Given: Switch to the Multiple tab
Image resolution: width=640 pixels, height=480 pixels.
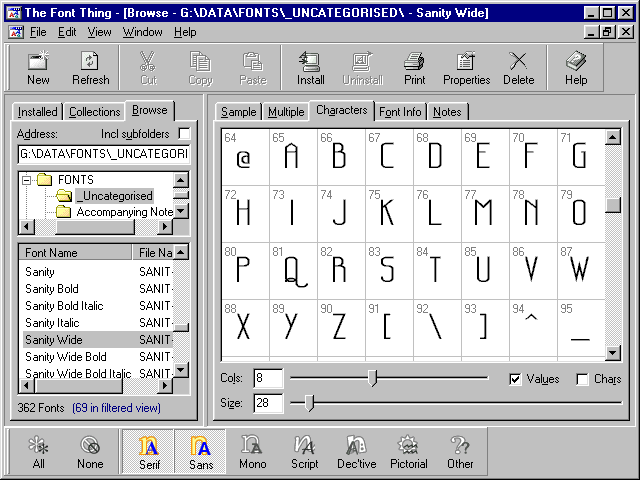Looking at the screenshot, I should 286,112.
